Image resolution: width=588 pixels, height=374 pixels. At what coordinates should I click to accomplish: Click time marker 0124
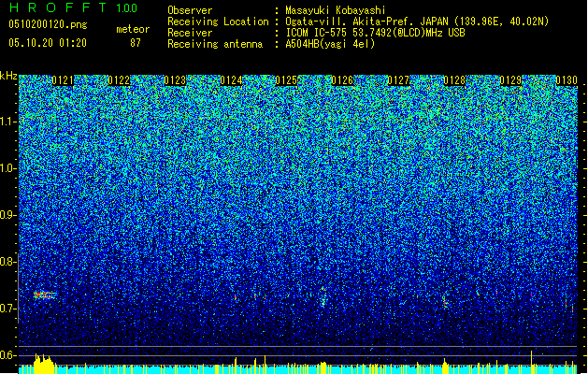coord(231,80)
